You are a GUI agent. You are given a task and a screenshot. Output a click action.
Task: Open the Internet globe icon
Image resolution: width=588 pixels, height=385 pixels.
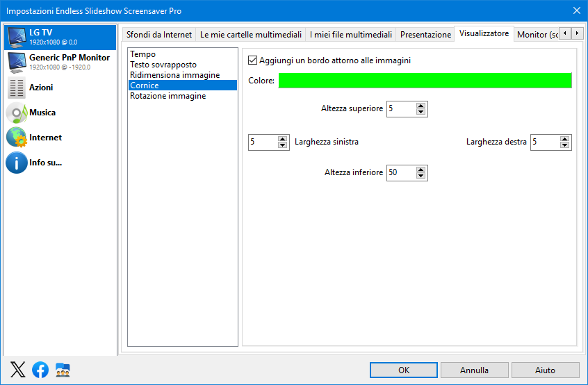pyautogui.click(x=17, y=137)
